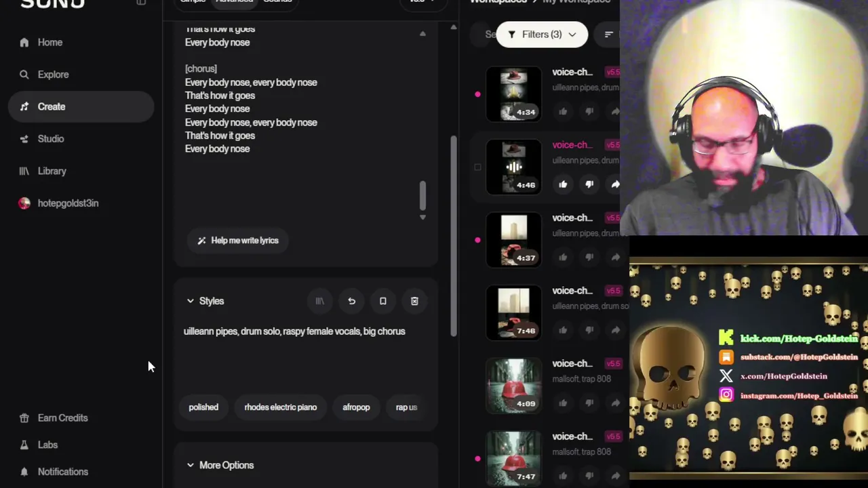Screen dimensions: 868x488
Task: Play the 4:09 red cap thumbnail
Action: [514, 385]
